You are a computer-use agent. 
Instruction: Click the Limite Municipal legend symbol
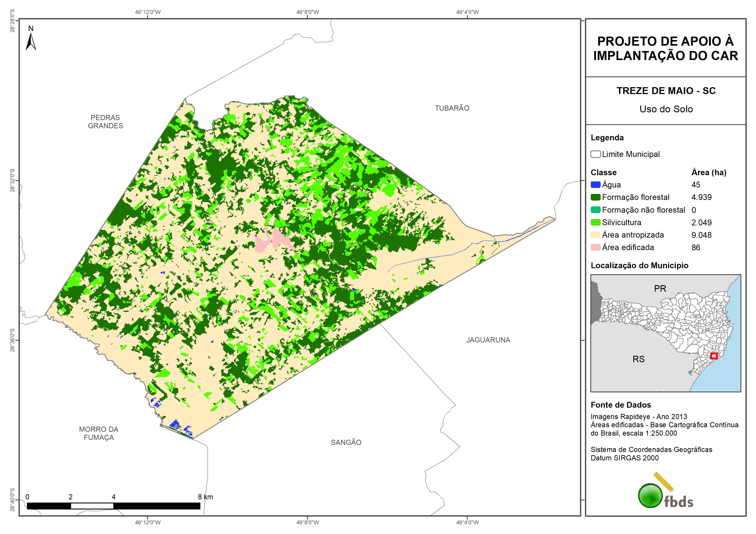(595, 154)
